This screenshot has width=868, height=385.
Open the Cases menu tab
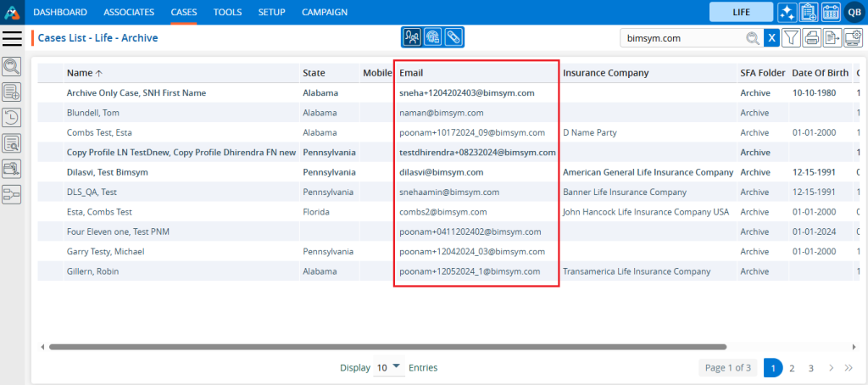tap(184, 12)
